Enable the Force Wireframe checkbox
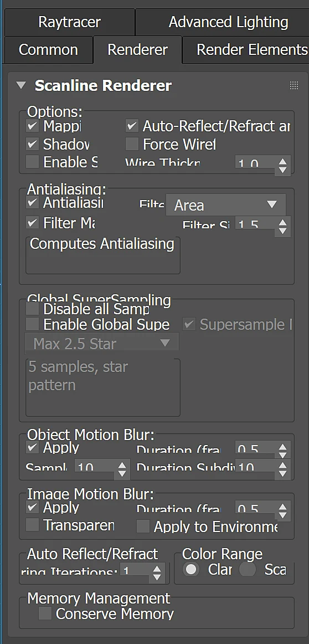 pyautogui.click(x=132, y=144)
